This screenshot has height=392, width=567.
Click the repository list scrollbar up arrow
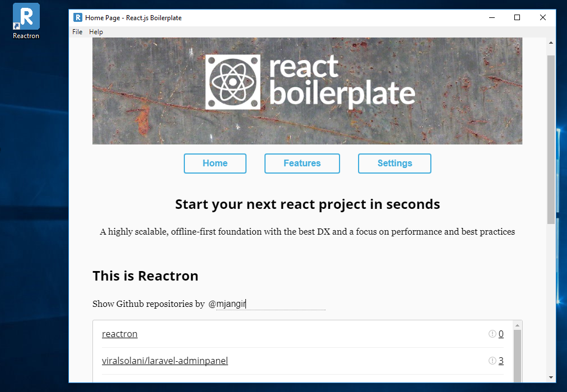click(518, 325)
